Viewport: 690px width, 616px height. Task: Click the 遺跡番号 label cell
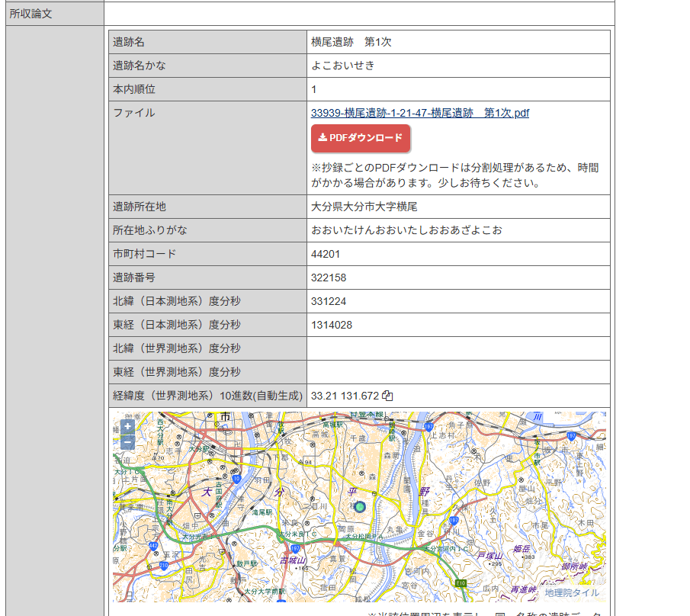[x=207, y=278]
